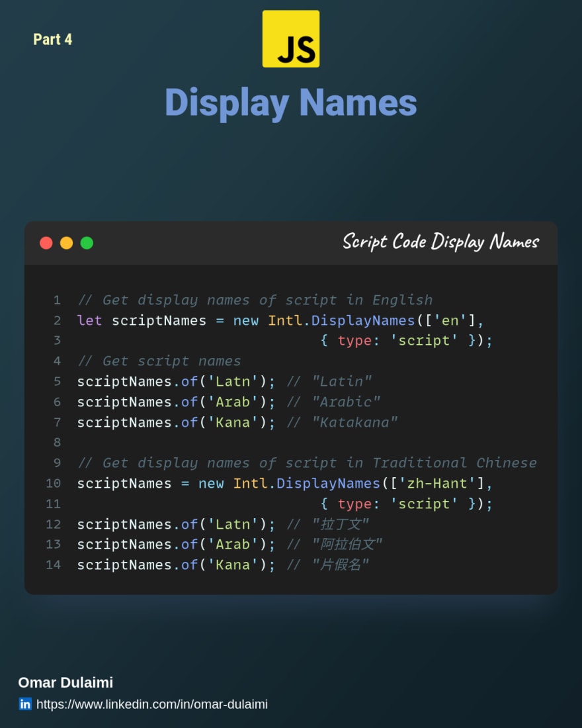Click the 'Display Names' heading
The height and width of the screenshot is (728, 582).
tap(291, 103)
